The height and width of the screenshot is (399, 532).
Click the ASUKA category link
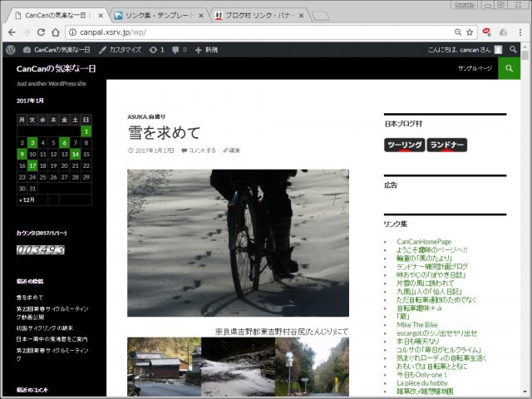coord(136,116)
